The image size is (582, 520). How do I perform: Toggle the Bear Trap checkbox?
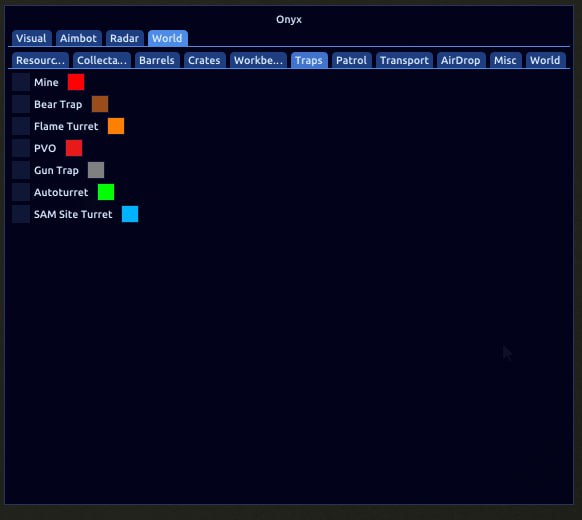click(21, 104)
